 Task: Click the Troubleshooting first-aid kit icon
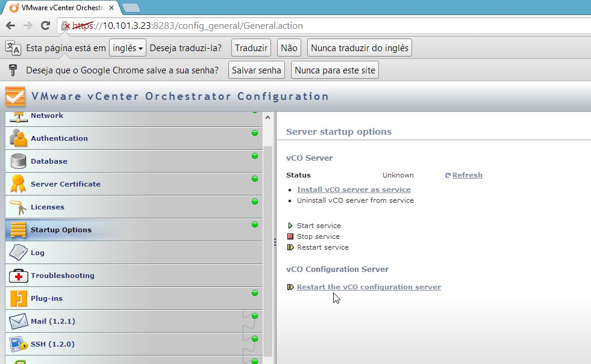click(x=19, y=276)
